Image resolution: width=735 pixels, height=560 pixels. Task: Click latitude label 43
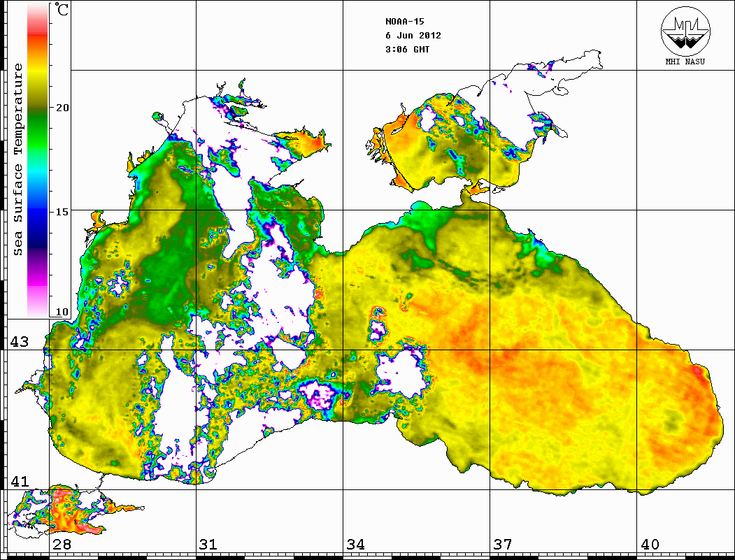[19, 342]
